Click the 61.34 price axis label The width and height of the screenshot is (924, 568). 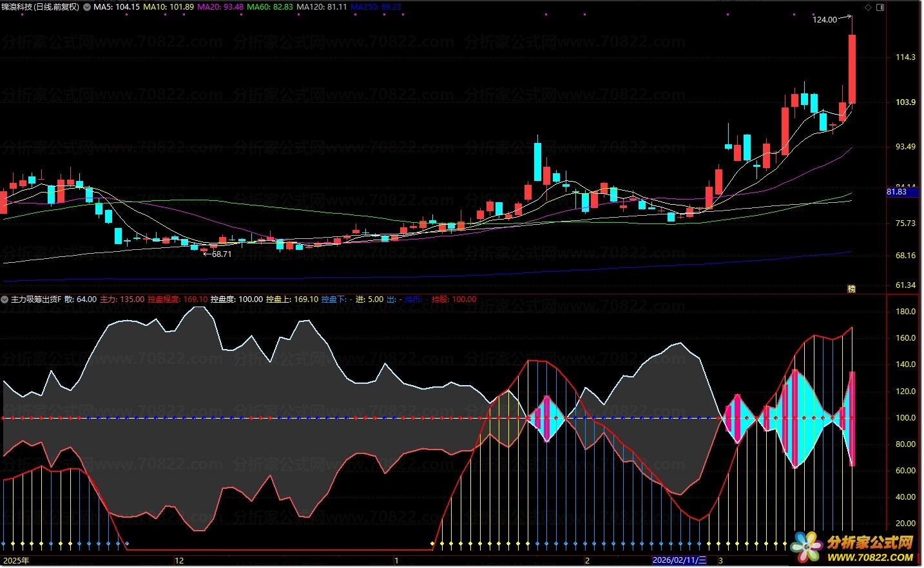[x=905, y=285]
